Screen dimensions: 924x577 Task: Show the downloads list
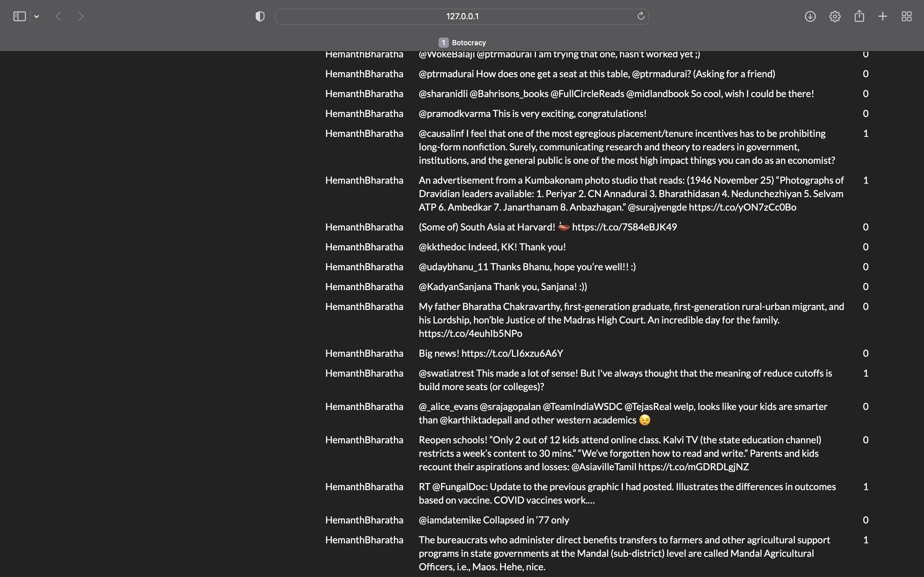(810, 16)
